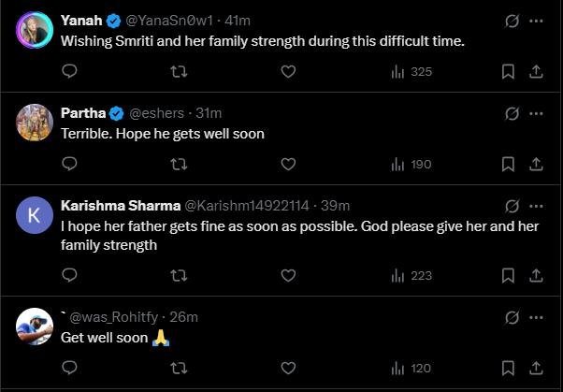Like Yanah's tweet
The image size is (563, 392).
[288, 71]
